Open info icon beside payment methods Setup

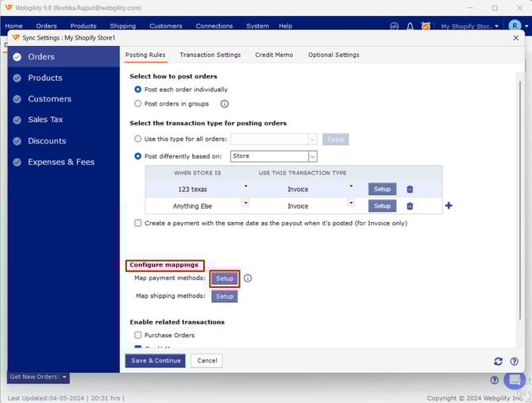pyautogui.click(x=248, y=278)
